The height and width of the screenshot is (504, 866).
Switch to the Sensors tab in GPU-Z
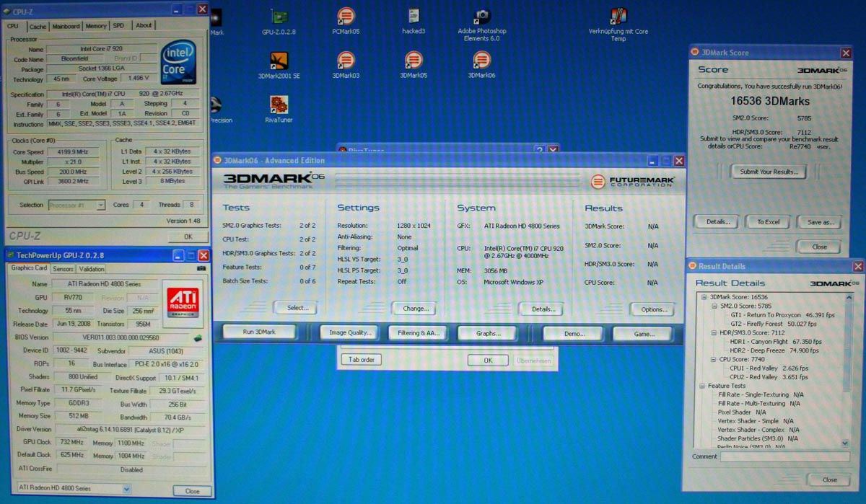(63, 268)
